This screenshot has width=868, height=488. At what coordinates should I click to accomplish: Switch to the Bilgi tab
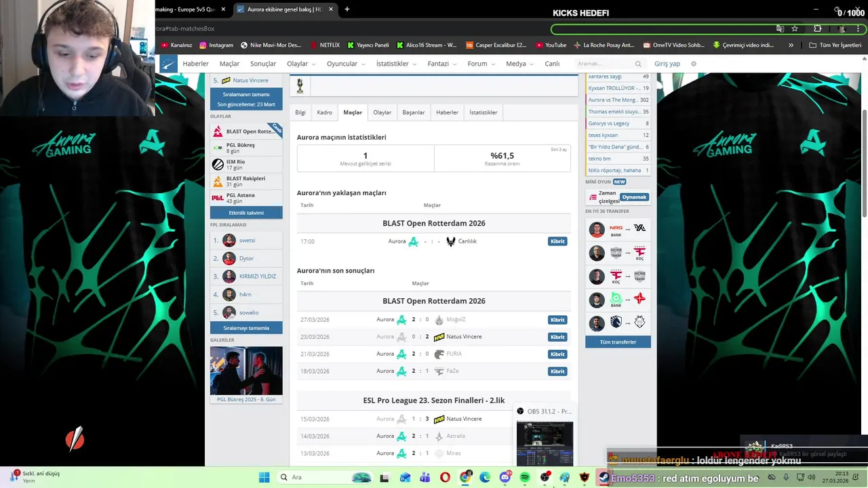[300, 113]
